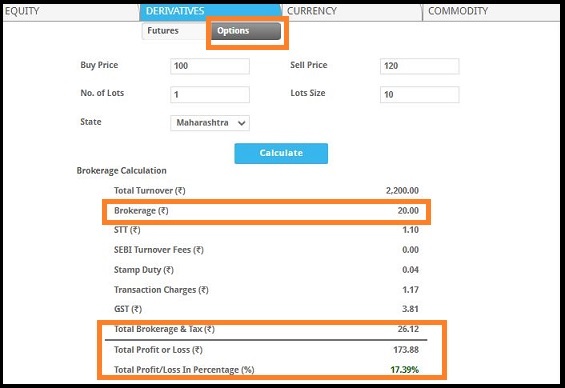This screenshot has height=388, width=565.
Task: Click the Total Brokerage & Tax label
Action: (164, 329)
